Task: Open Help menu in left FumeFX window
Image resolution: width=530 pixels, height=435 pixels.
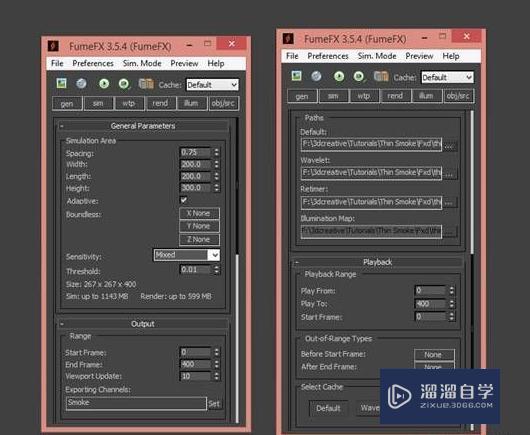Action: (216, 63)
